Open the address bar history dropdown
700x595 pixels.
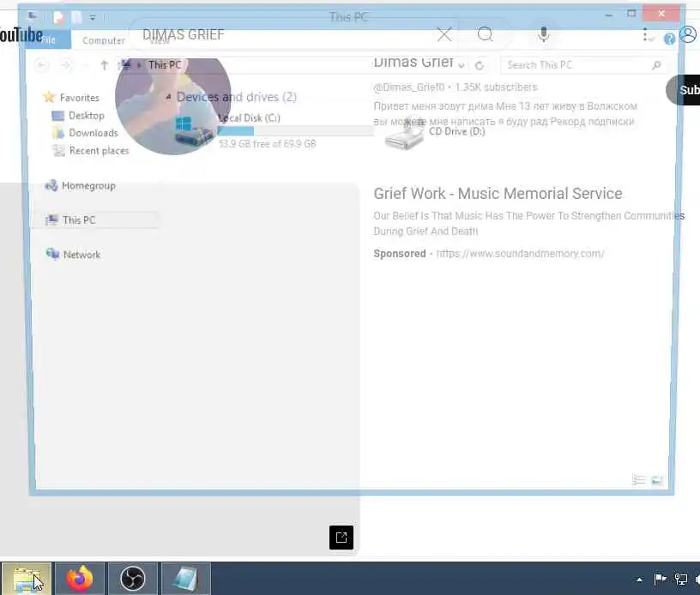click(462, 65)
